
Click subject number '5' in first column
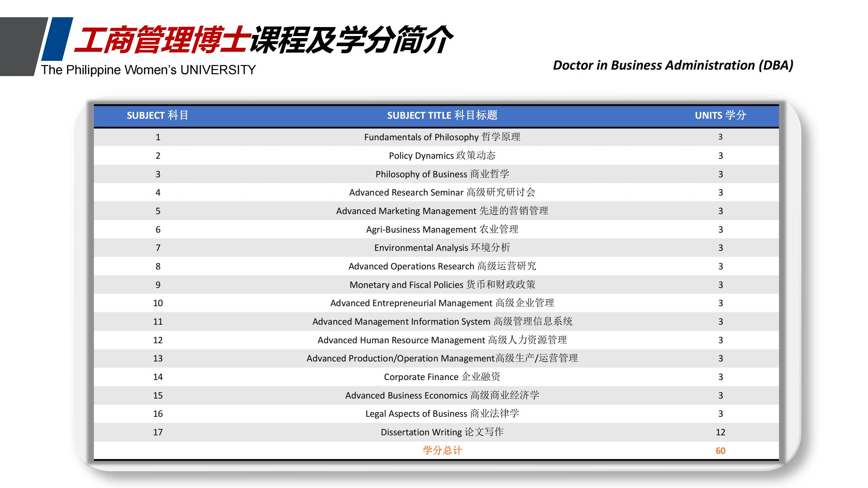[x=158, y=211]
